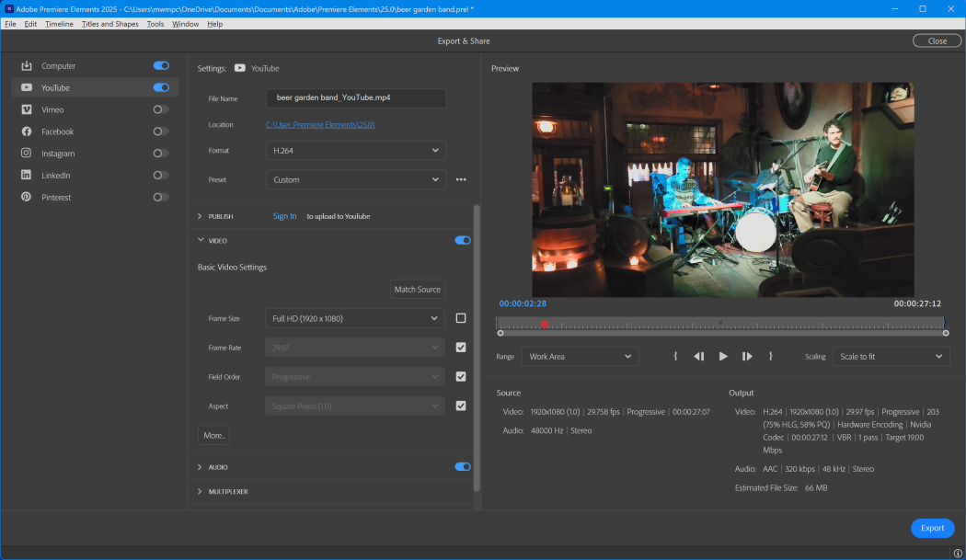Image resolution: width=966 pixels, height=560 pixels.
Task: Open the Window menu
Action: click(x=186, y=24)
